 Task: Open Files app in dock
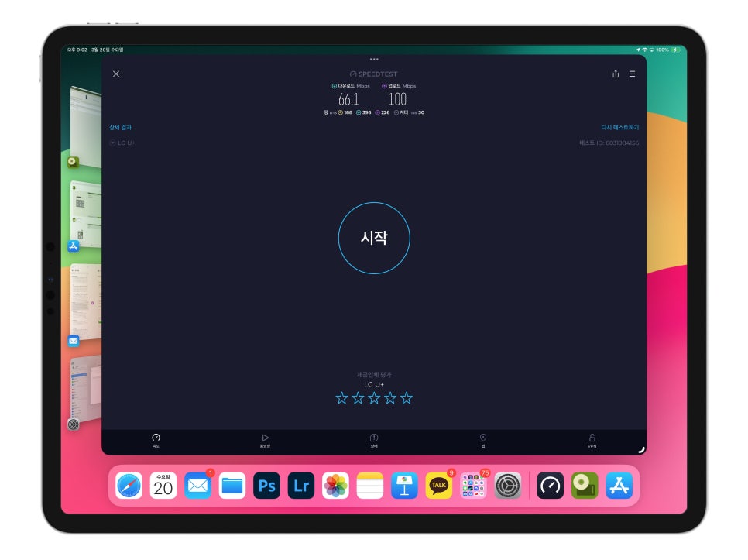pos(232,486)
